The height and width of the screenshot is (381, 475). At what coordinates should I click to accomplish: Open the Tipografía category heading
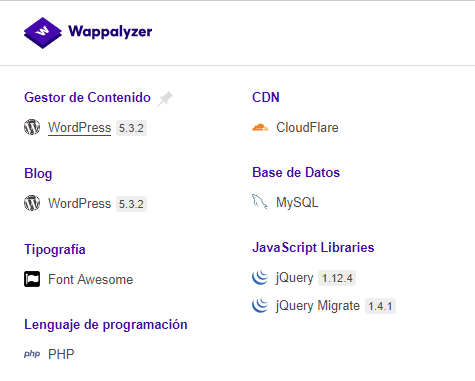pyautogui.click(x=55, y=249)
